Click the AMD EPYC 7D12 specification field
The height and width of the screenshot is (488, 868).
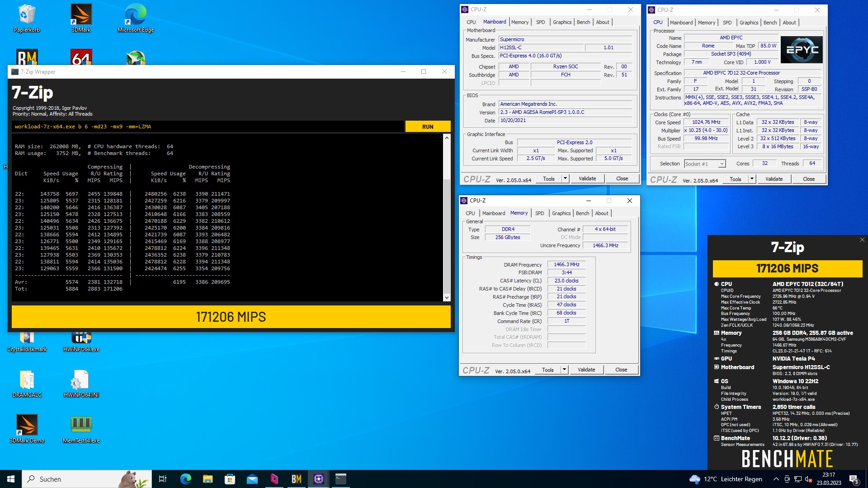tap(753, 73)
